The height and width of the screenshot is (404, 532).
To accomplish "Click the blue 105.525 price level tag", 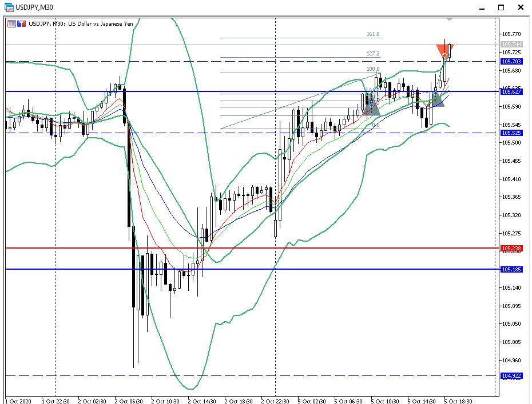I will click(511, 133).
